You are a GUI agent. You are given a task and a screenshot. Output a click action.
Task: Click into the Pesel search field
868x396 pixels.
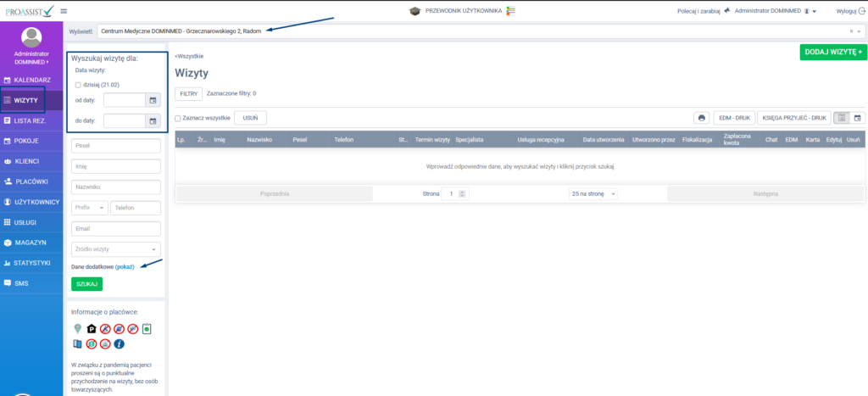pyautogui.click(x=115, y=146)
